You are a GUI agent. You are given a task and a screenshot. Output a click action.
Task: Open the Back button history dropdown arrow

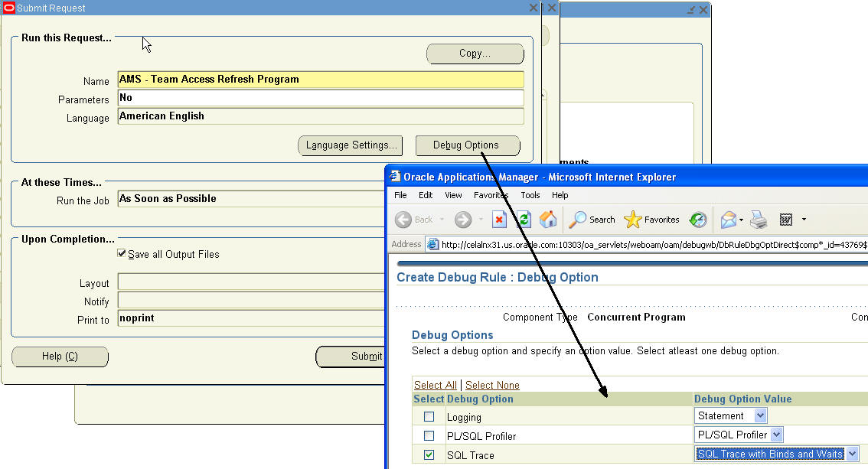point(442,220)
